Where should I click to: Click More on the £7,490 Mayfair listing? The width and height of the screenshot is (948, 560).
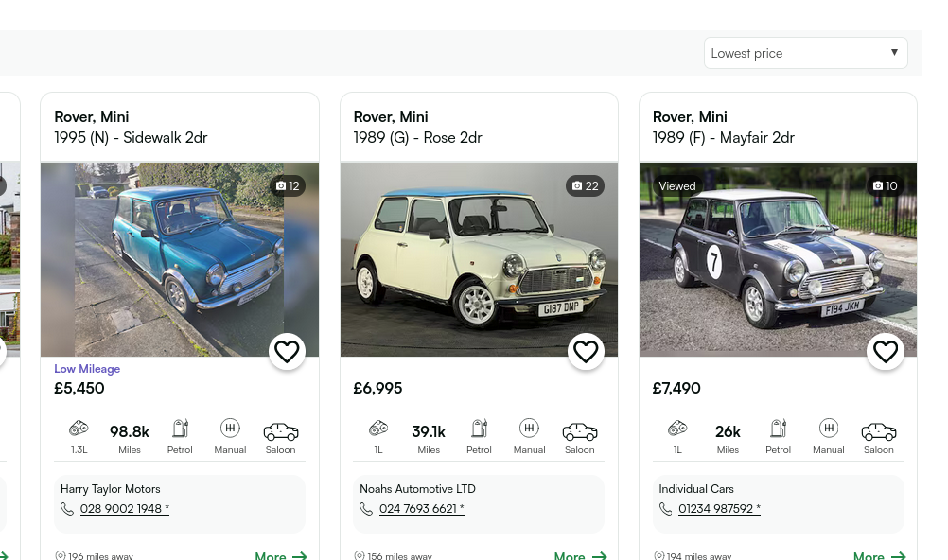pyautogui.click(x=880, y=556)
